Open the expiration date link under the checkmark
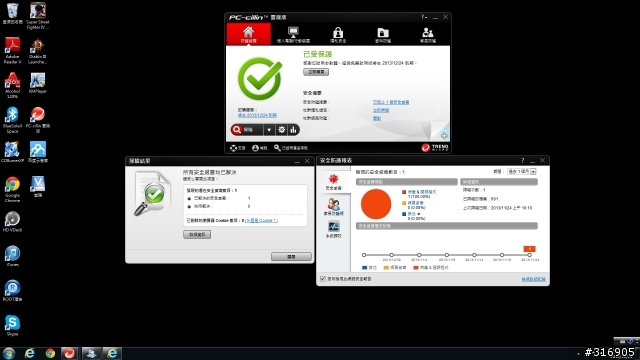The height and width of the screenshot is (360, 640). tap(257, 115)
